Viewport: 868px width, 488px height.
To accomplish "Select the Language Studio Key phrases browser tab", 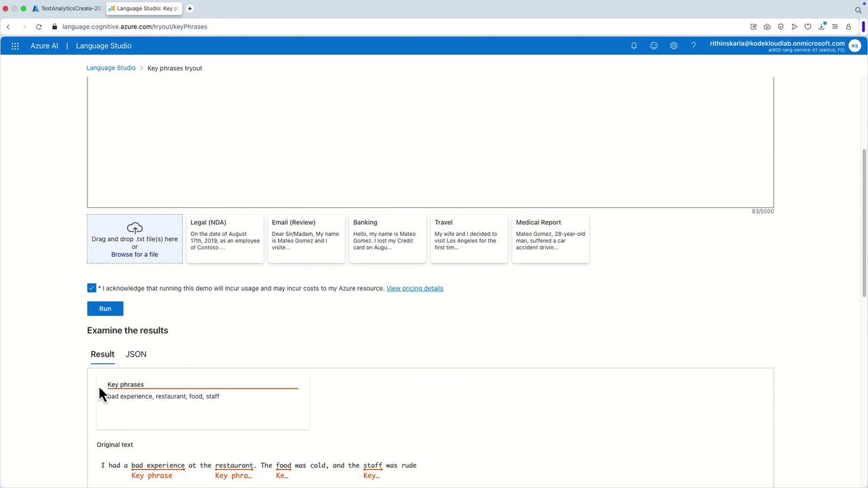I will (144, 9).
